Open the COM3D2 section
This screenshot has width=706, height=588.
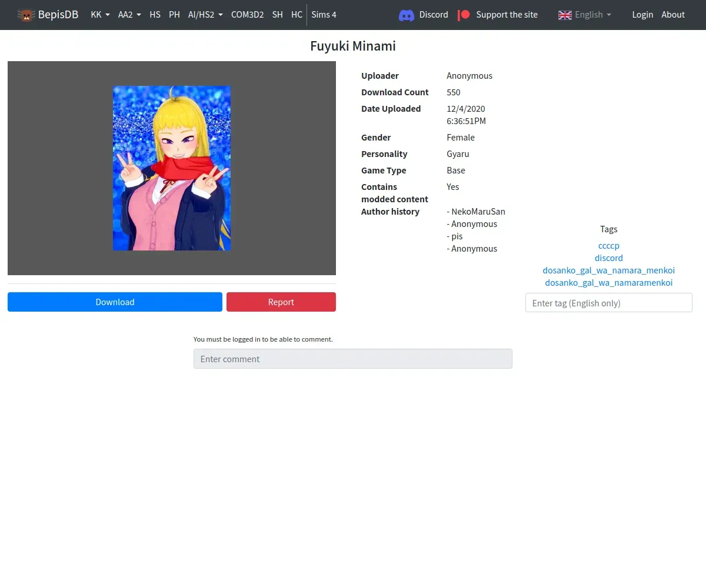(247, 15)
